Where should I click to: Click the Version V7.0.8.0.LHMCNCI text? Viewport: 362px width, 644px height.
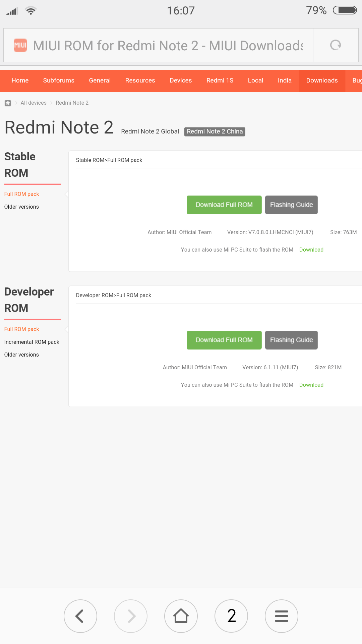point(270,232)
